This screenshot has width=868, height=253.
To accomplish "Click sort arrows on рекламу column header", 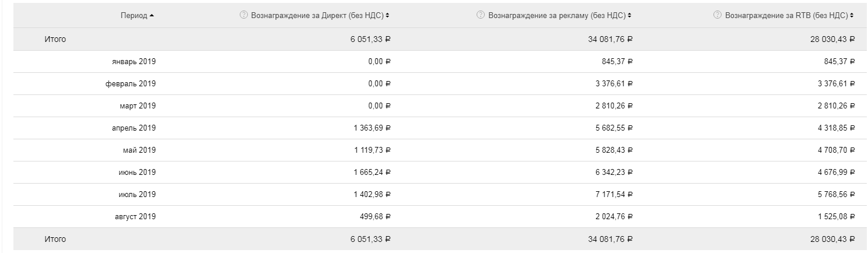I will click(630, 15).
